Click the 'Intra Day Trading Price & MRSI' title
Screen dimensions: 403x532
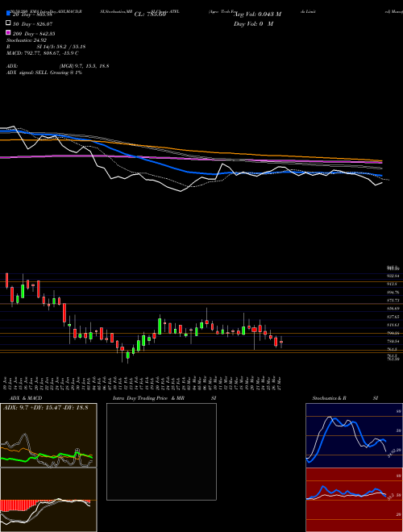pyautogui.click(x=164, y=398)
